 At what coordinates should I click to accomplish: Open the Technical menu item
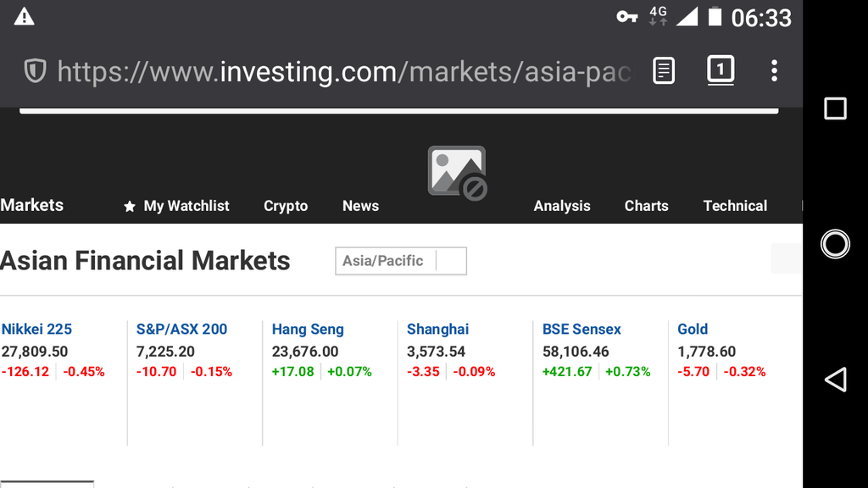(x=735, y=206)
